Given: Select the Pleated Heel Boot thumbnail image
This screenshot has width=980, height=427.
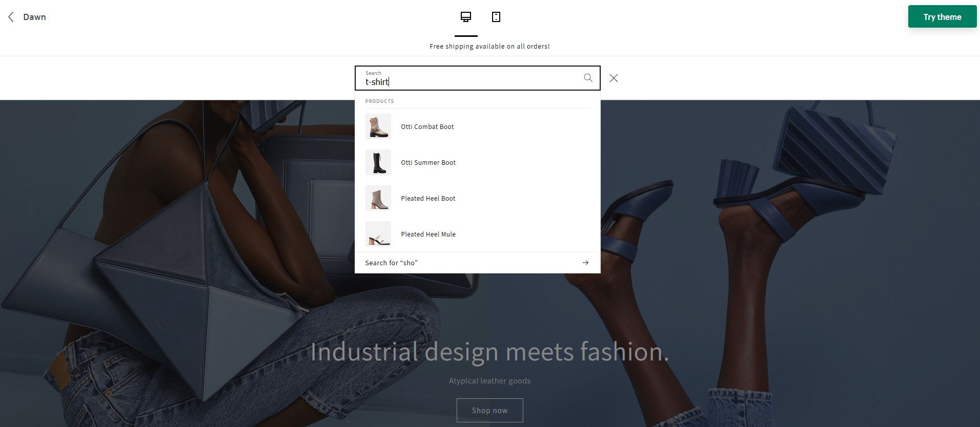Looking at the screenshot, I should (378, 198).
